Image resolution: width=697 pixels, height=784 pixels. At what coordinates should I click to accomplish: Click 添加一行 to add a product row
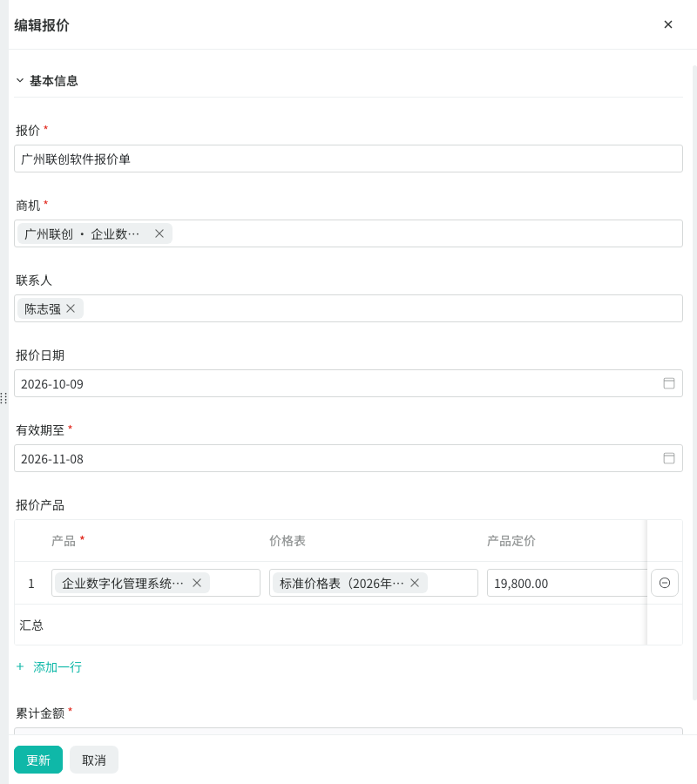tap(49, 667)
